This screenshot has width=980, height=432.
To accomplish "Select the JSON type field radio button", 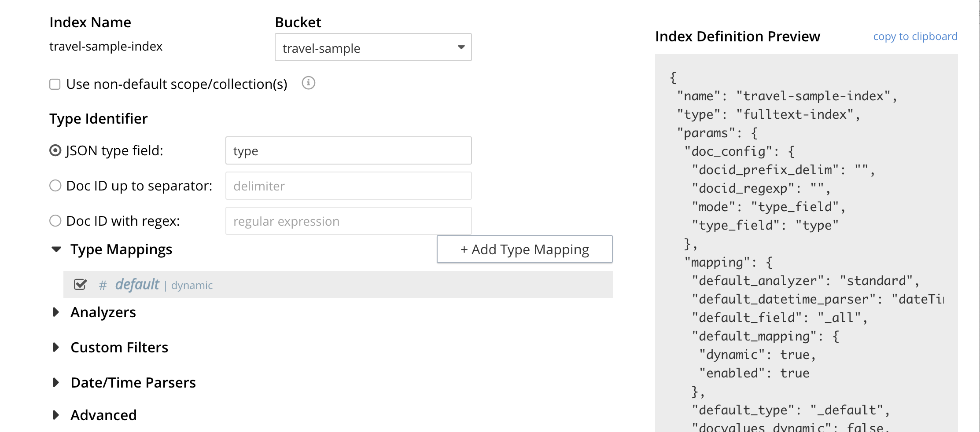I will point(55,150).
